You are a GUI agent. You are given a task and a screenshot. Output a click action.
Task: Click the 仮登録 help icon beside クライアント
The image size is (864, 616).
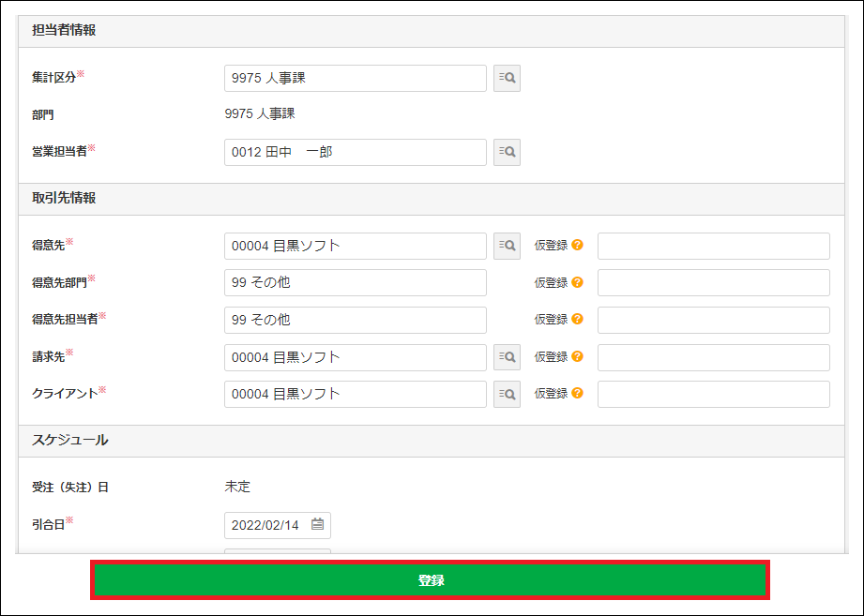click(x=579, y=394)
